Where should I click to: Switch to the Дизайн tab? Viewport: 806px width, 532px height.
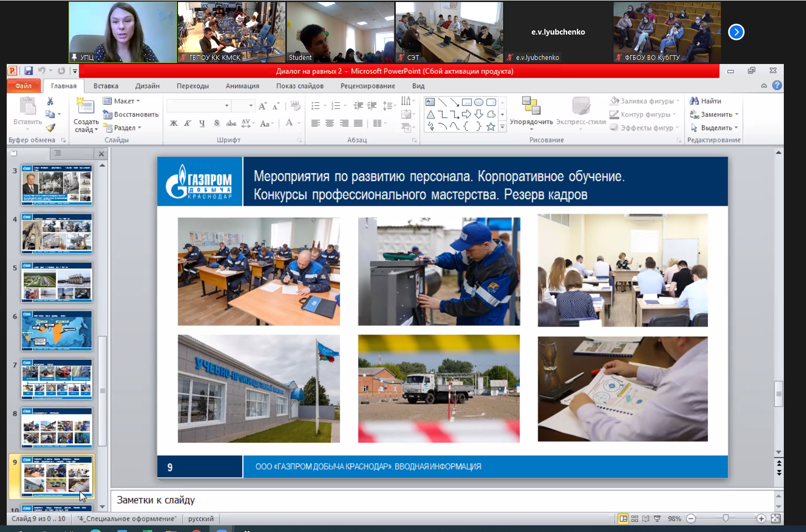tap(147, 86)
